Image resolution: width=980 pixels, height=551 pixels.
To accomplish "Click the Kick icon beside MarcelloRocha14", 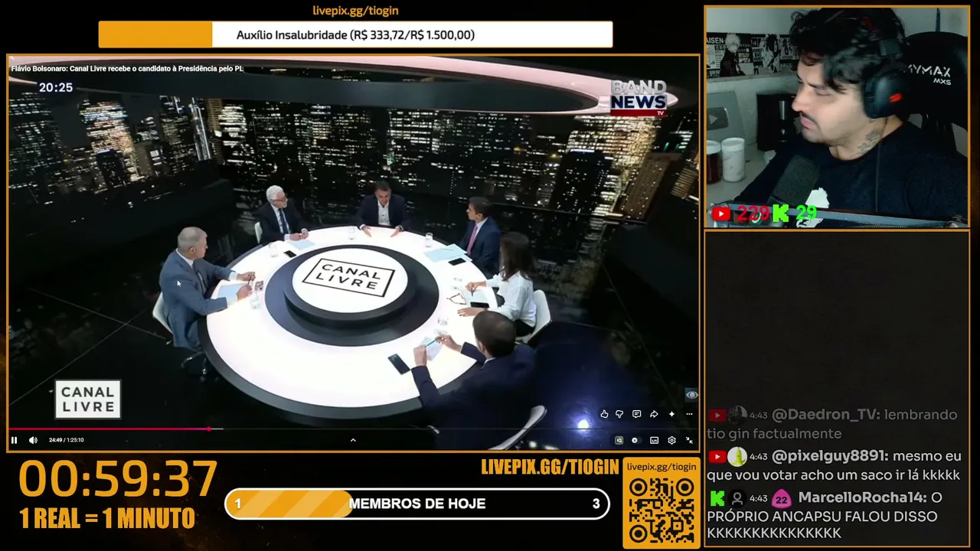I will point(717,498).
